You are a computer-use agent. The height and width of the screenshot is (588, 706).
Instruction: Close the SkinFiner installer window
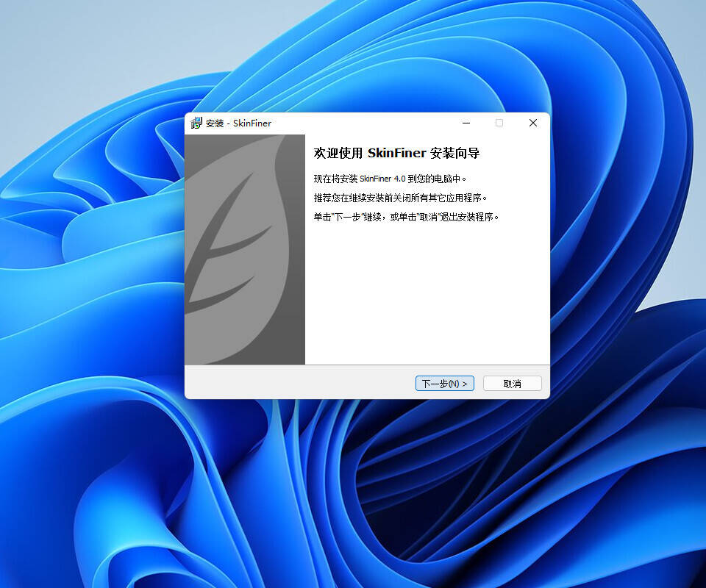pos(533,123)
